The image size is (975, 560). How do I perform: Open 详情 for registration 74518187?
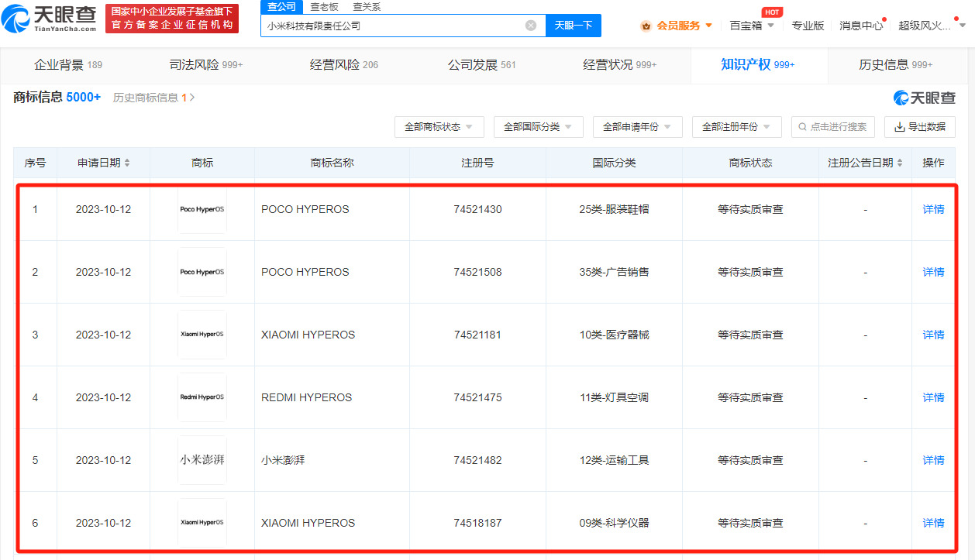[x=933, y=523]
